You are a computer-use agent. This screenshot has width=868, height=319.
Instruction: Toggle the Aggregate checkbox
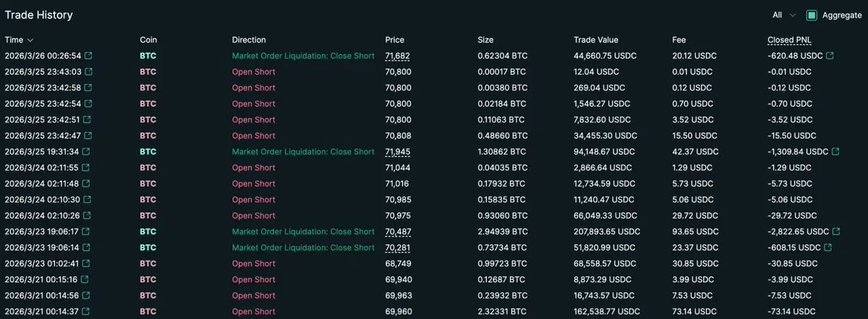[x=812, y=15]
